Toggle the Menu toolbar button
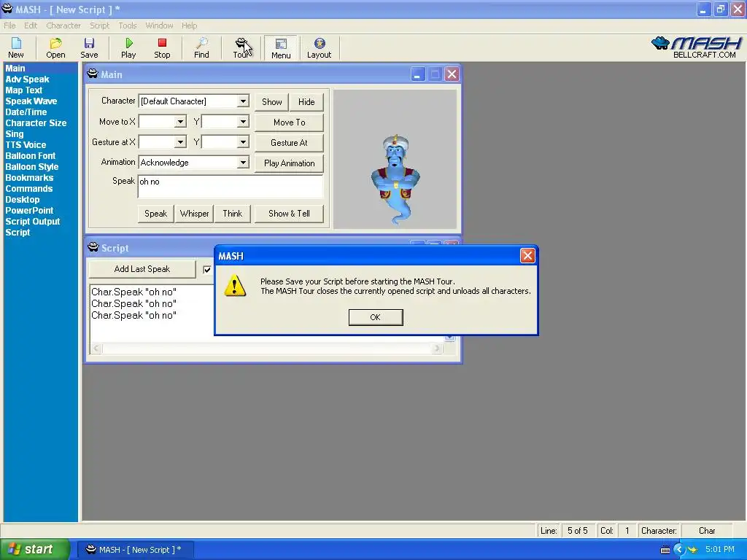747x560 pixels. click(x=281, y=48)
